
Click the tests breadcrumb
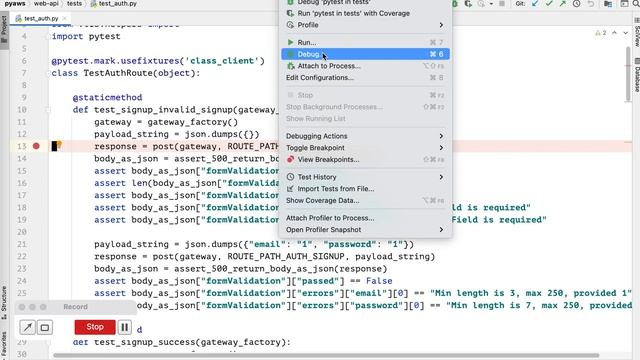pos(74,4)
